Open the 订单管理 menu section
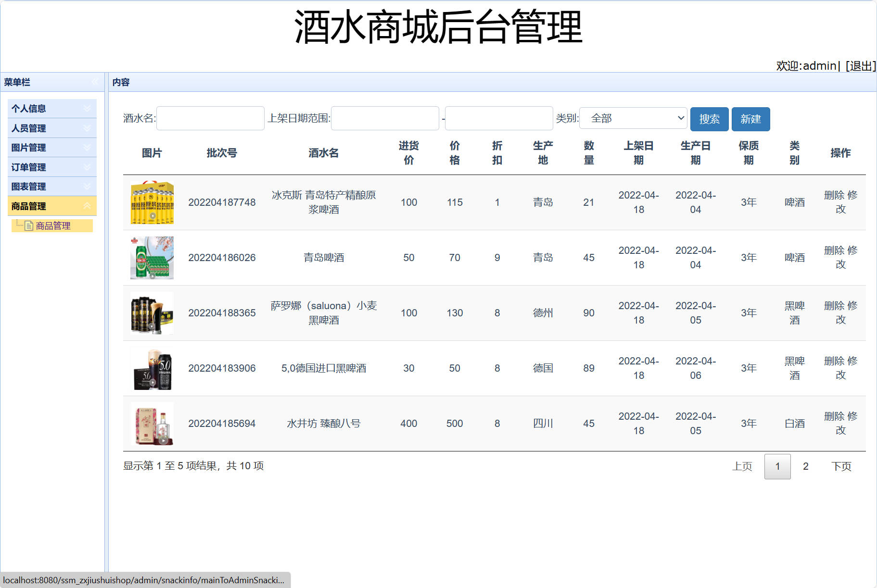The width and height of the screenshot is (877, 588). tap(29, 167)
